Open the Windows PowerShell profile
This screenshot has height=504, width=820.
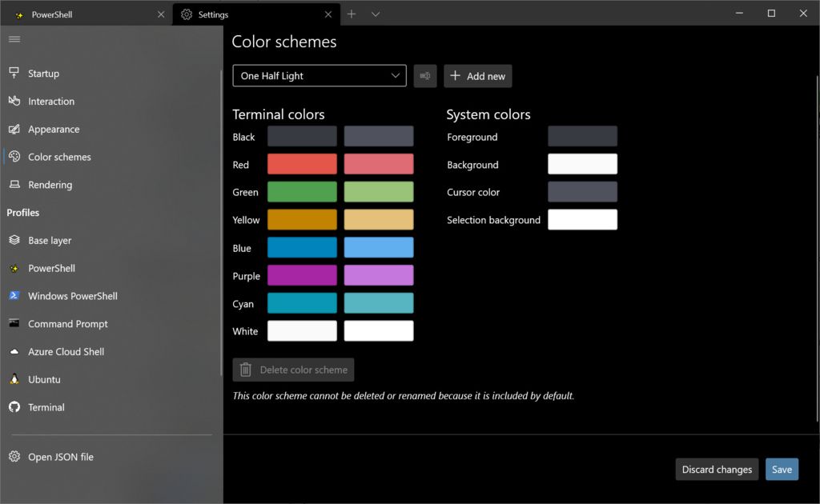(111, 296)
